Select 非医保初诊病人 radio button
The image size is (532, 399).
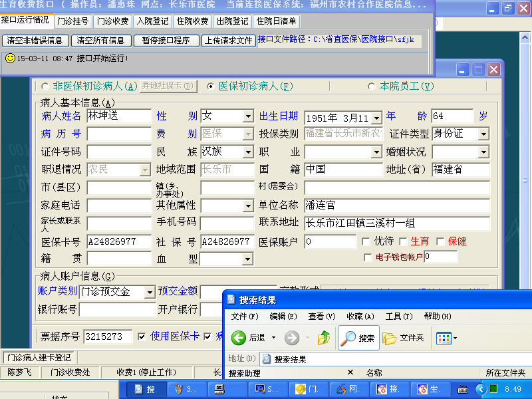pos(45,86)
